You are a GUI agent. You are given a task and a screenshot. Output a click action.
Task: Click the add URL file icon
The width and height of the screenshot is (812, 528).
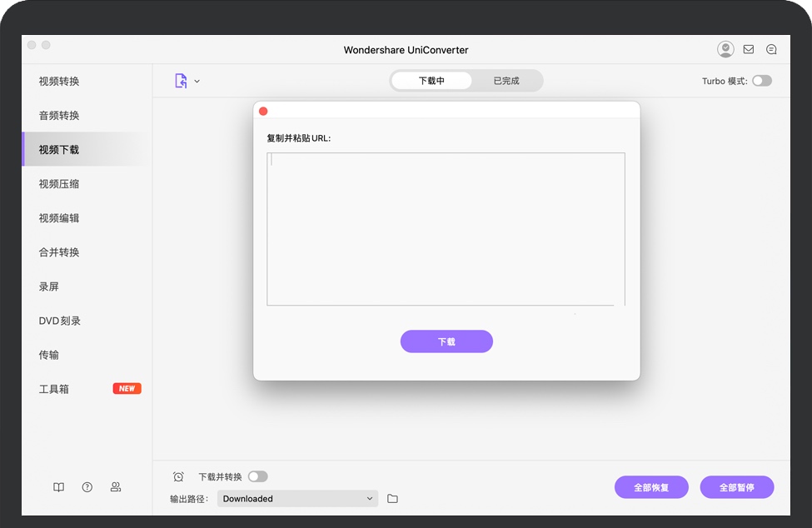click(x=181, y=81)
